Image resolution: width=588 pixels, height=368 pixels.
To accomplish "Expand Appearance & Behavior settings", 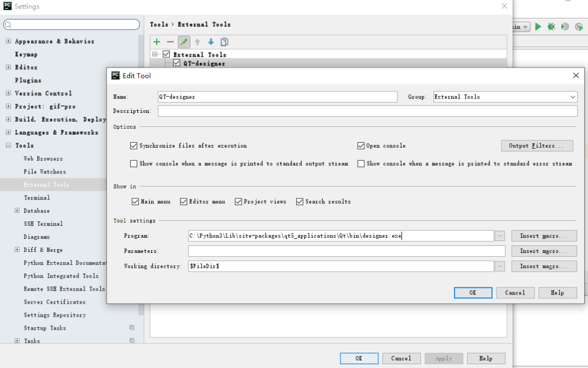I will [x=8, y=41].
